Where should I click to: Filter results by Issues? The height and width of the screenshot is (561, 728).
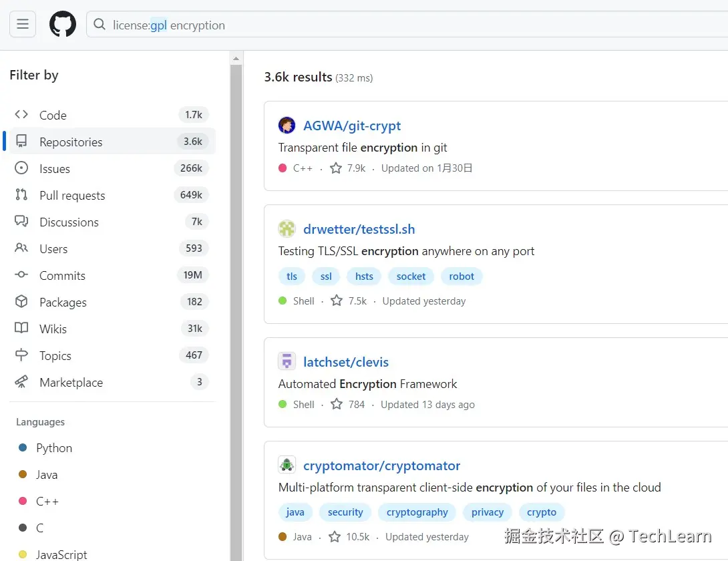(112, 168)
